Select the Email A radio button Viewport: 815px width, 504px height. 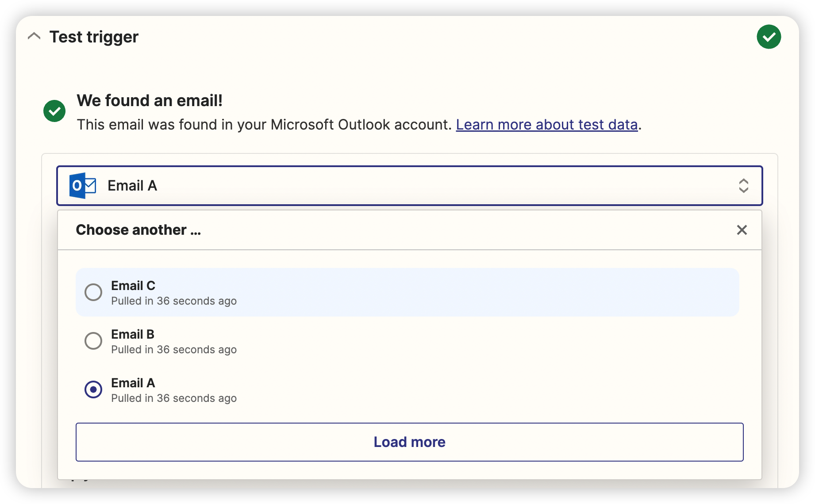pos(93,389)
